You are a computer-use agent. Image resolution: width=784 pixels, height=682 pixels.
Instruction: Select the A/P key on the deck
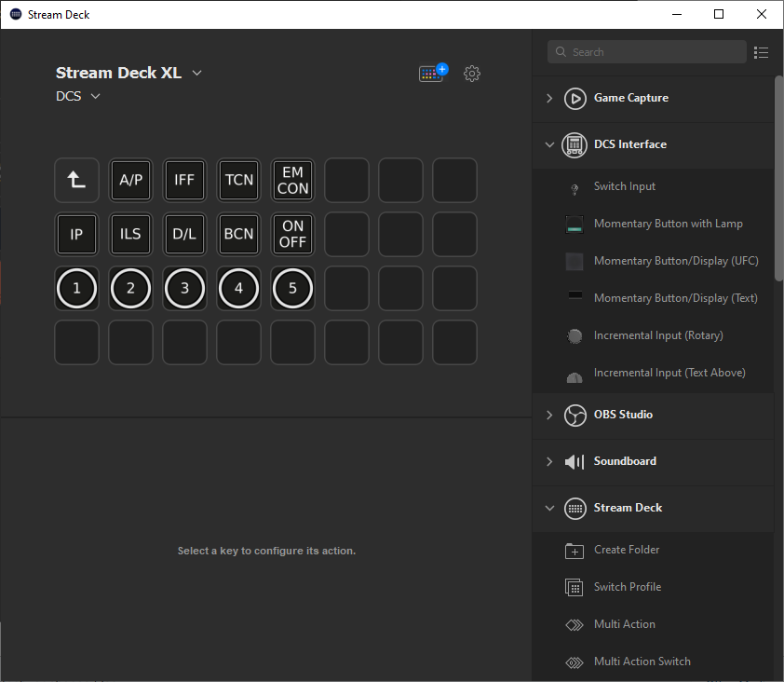(x=130, y=180)
